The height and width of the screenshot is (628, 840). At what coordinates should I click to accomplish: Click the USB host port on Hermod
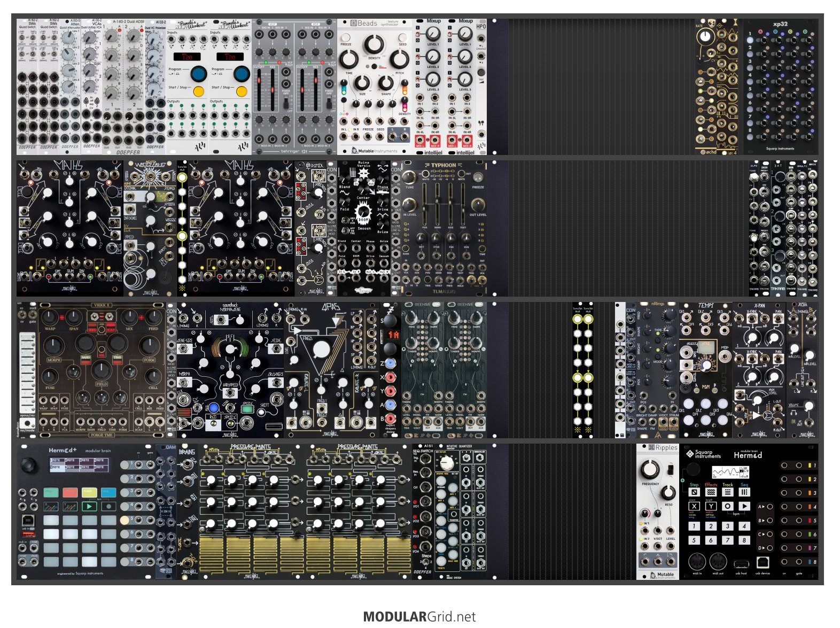click(x=741, y=563)
